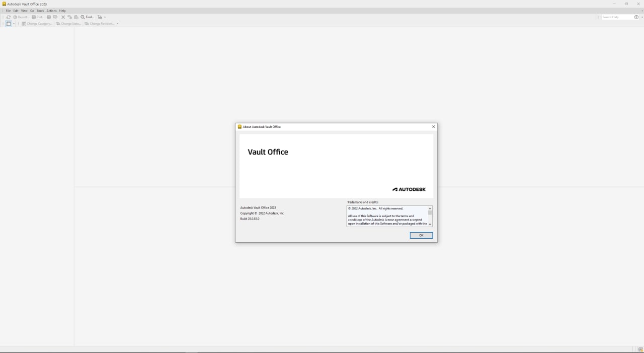The height and width of the screenshot is (353, 644).
Task: Open the File menu
Action: (8, 11)
